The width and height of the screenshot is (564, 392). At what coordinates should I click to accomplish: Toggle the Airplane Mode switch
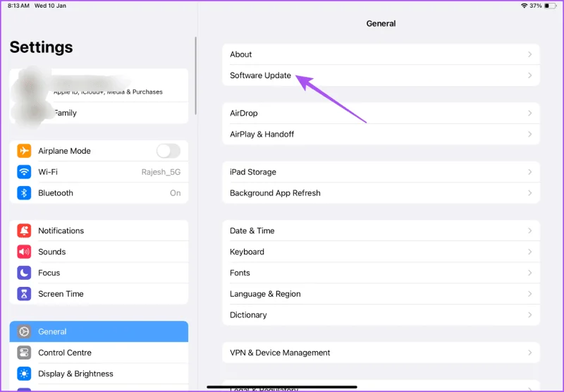click(168, 151)
